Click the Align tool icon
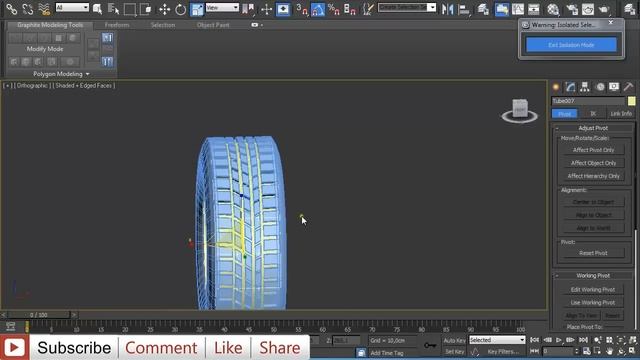 click(x=464, y=8)
